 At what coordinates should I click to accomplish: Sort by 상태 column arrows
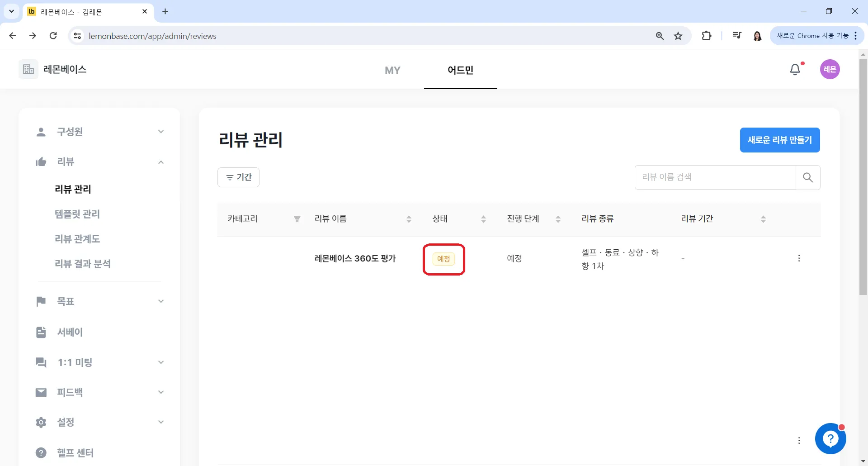coord(483,219)
